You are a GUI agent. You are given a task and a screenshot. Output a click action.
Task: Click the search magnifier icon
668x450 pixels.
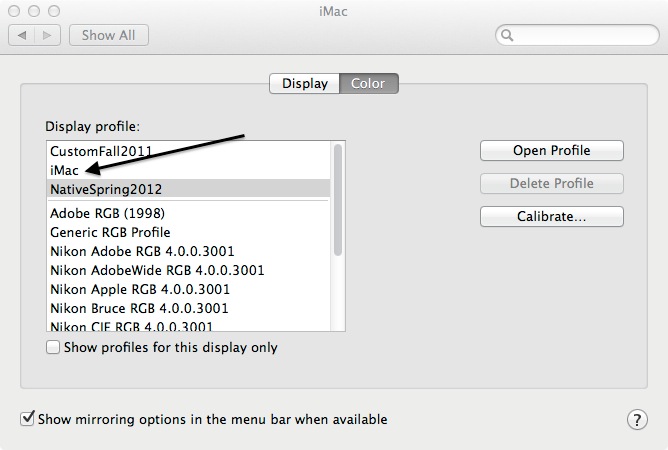pos(507,35)
